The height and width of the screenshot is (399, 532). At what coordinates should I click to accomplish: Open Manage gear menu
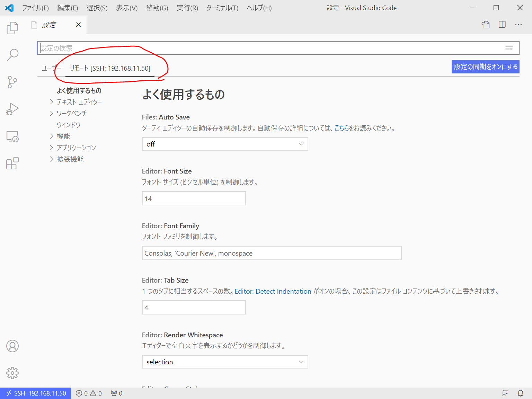tap(12, 373)
